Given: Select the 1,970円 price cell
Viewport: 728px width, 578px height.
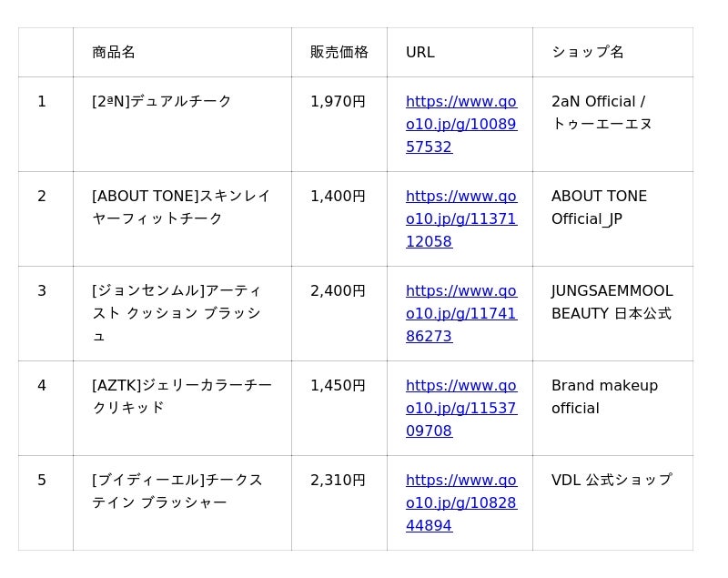Looking at the screenshot, I should pyautogui.click(x=338, y=101).
